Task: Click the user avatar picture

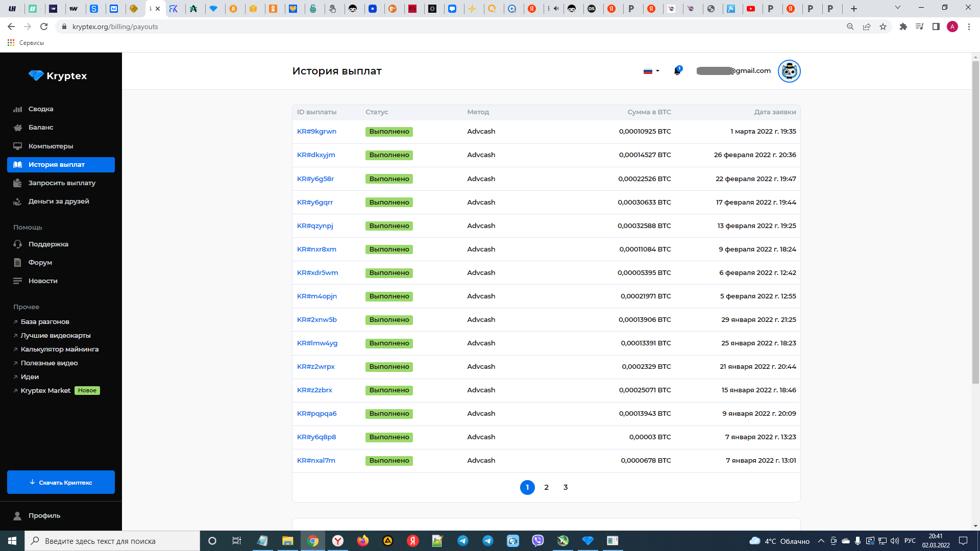Action: (789, 71)
